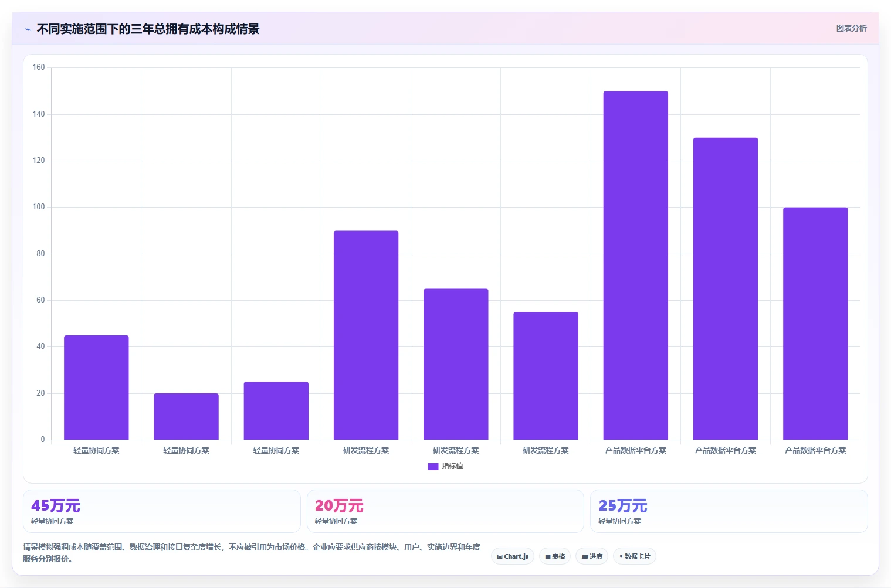Click the 轻量协同方案 bar reaching 25
The image size is (891, 588).
click(x=276, y=410)
